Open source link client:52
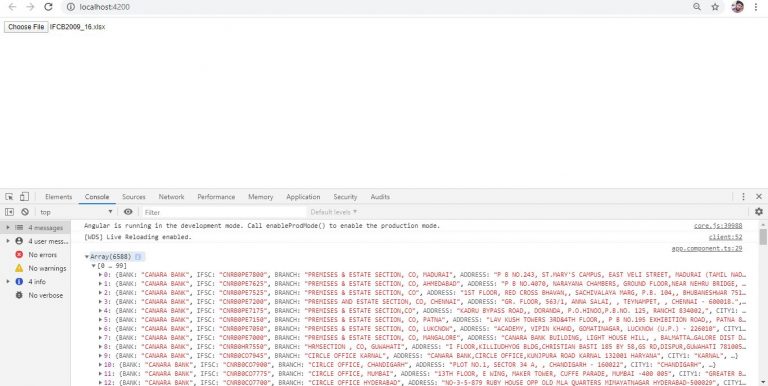 (x=725, y=237)
